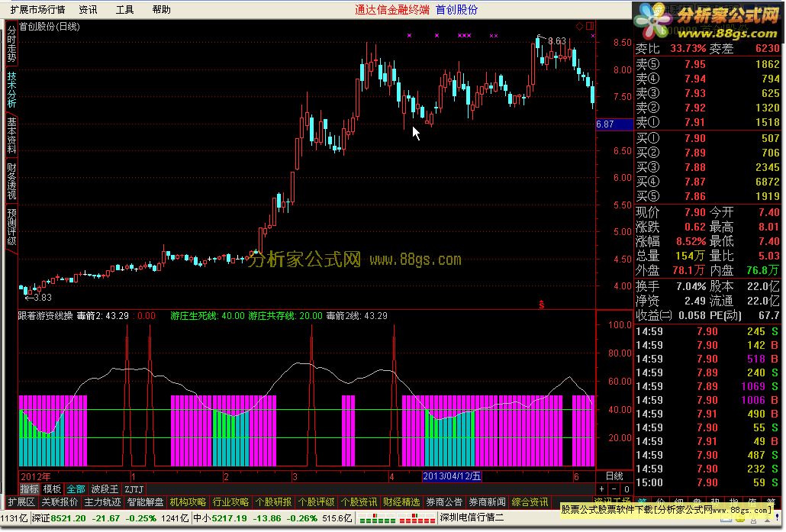Viewport: 786px width, 532px height.
Task: Switch to the 财务透视 side tab
Action: point(11,180)
